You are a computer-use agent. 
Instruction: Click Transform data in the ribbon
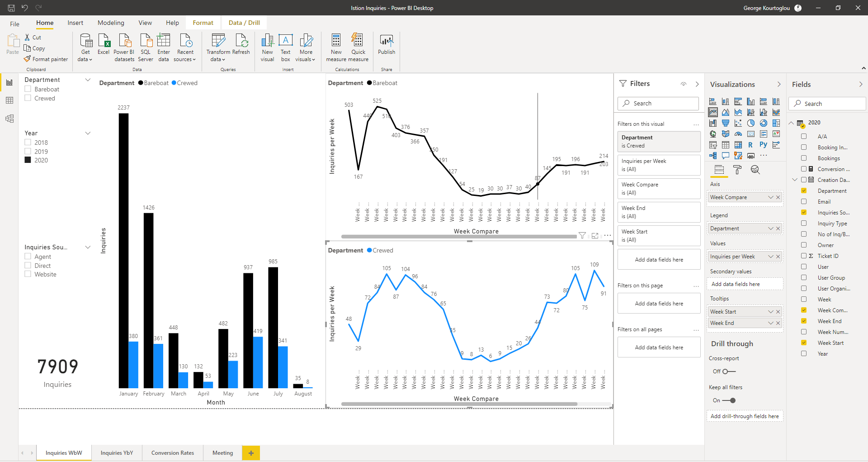(x=218, y=47)
